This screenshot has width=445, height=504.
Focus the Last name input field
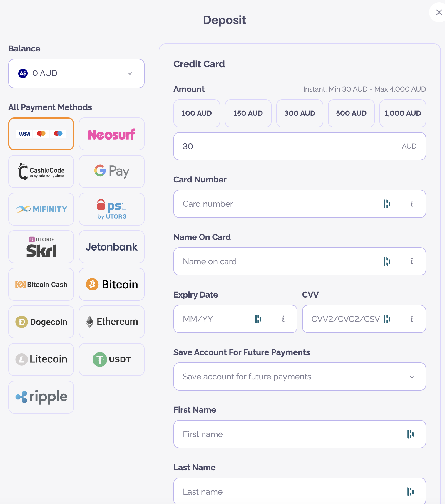pos(300,491)
